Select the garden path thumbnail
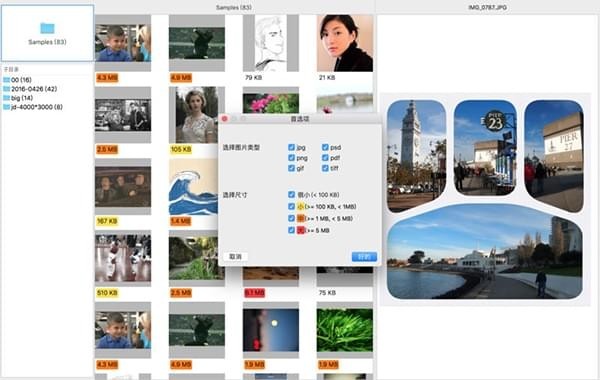 pos(193,258)
